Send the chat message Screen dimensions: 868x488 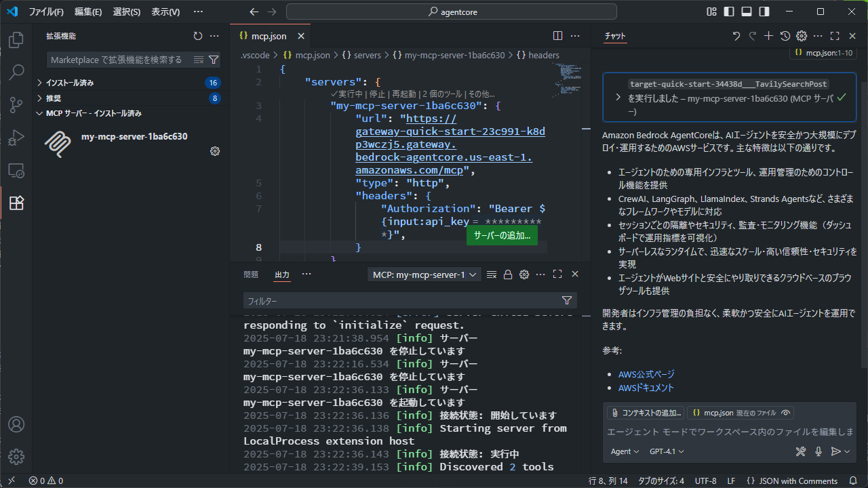click(835, 451)
